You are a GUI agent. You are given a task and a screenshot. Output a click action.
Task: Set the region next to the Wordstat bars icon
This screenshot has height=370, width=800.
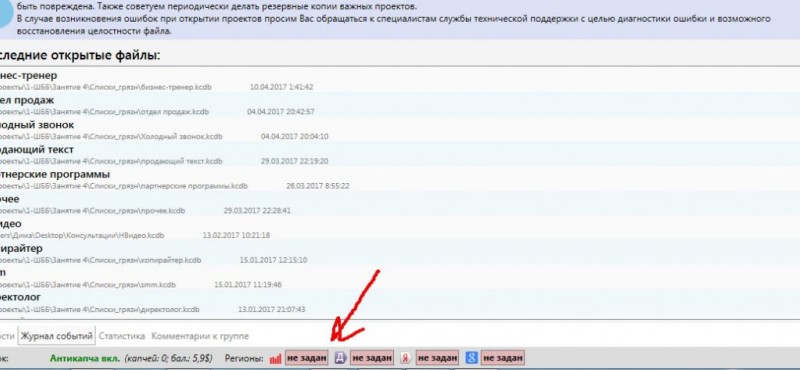[306, 358]
